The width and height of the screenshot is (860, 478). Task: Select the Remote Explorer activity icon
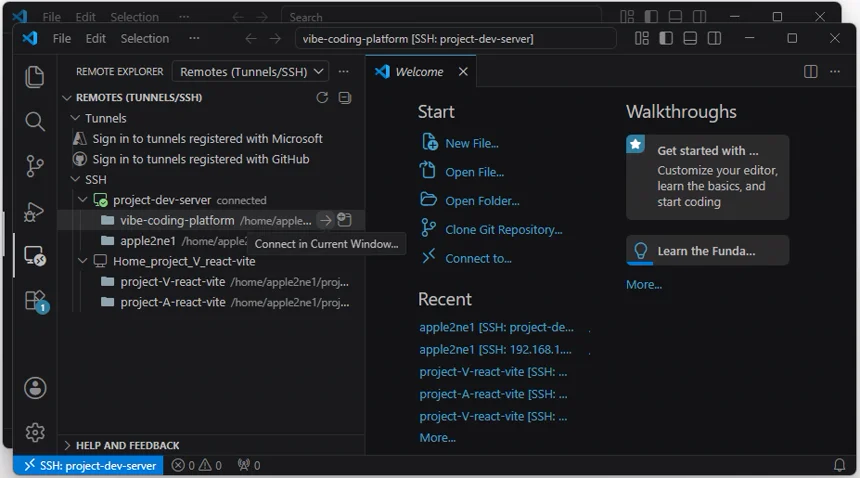pyautogui.click(x=35, y=255)
